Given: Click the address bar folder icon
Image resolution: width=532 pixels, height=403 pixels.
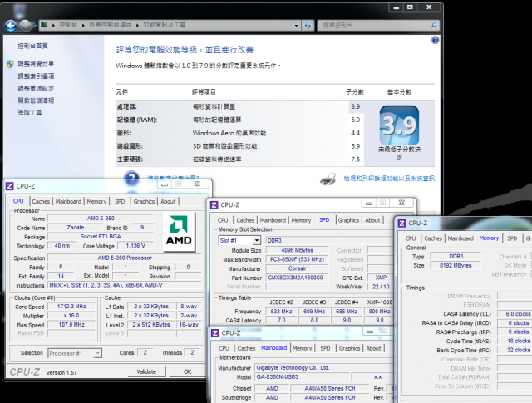Looking at the screenshot, I should click(x=44, y=24).
